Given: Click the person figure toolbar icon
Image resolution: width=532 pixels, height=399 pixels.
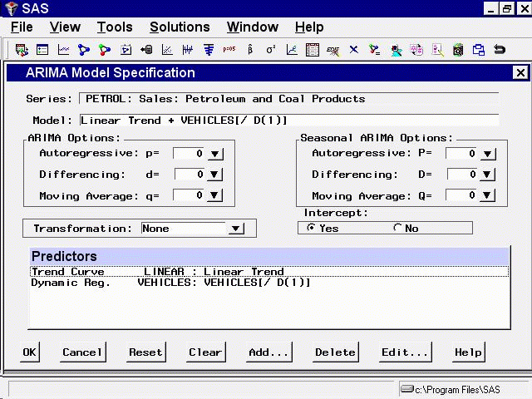Looking at the screenshot, I should [x=396, y=51].
